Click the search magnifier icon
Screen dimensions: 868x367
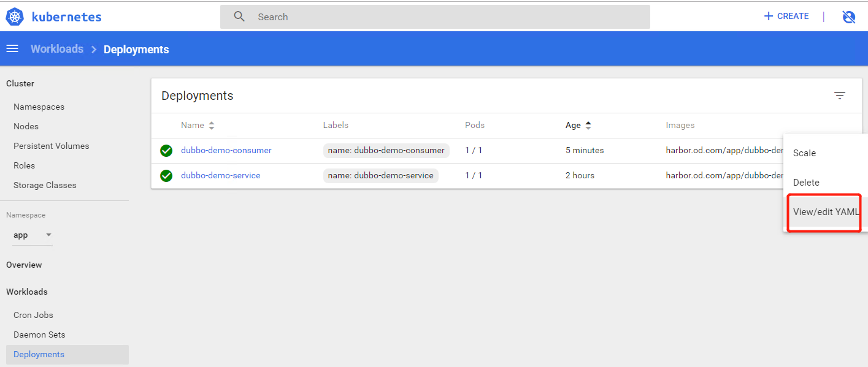click(239, 17)
